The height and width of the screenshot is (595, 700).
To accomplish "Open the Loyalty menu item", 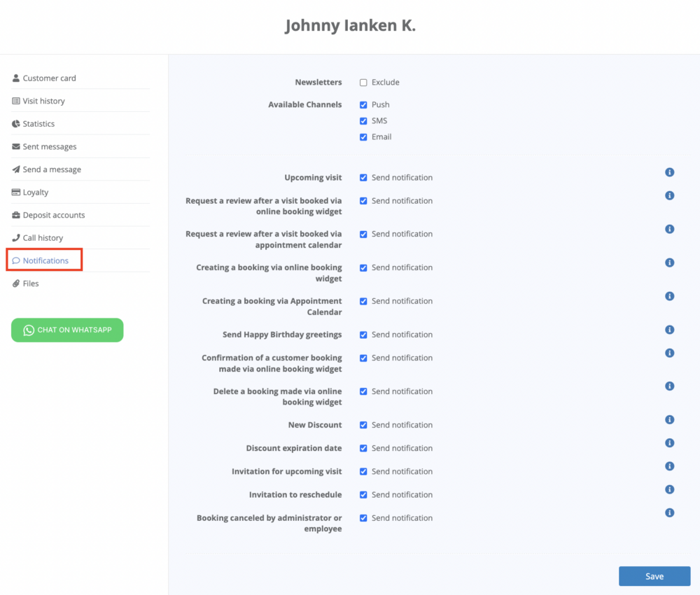I will point(35,192).
